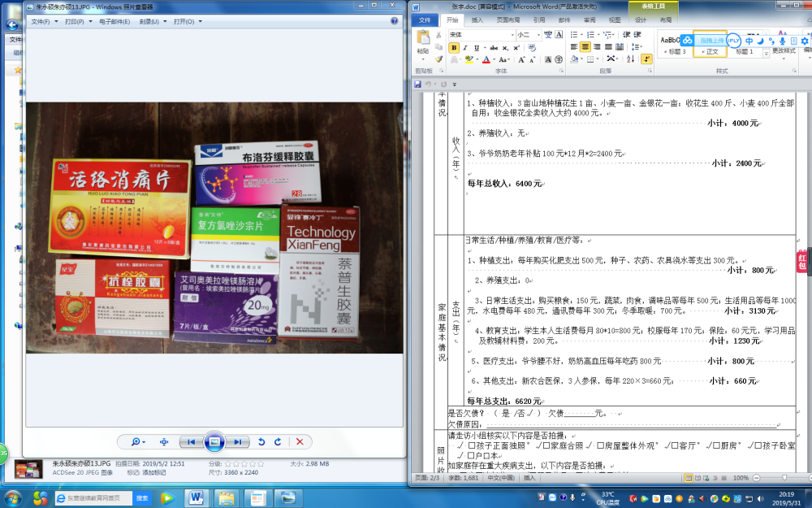Screen dimensions: 812x508
Task: Zoom out with the Word zoom minus button
Action: click(x=757, y=477)
